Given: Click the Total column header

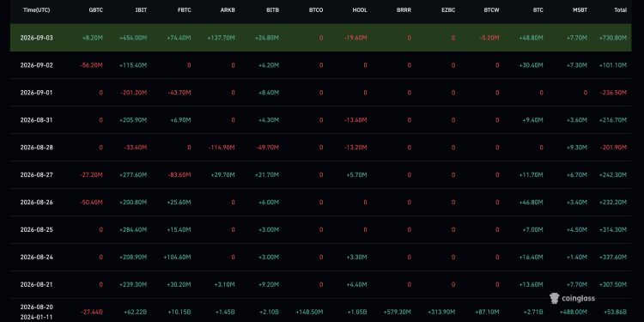Looking at the screenshot, I should (620, 10).
